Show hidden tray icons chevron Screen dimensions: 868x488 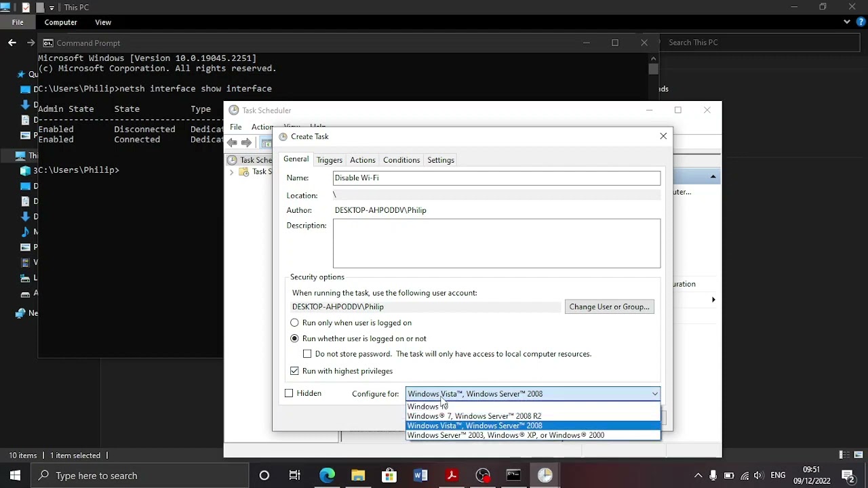tap(698, 475)
